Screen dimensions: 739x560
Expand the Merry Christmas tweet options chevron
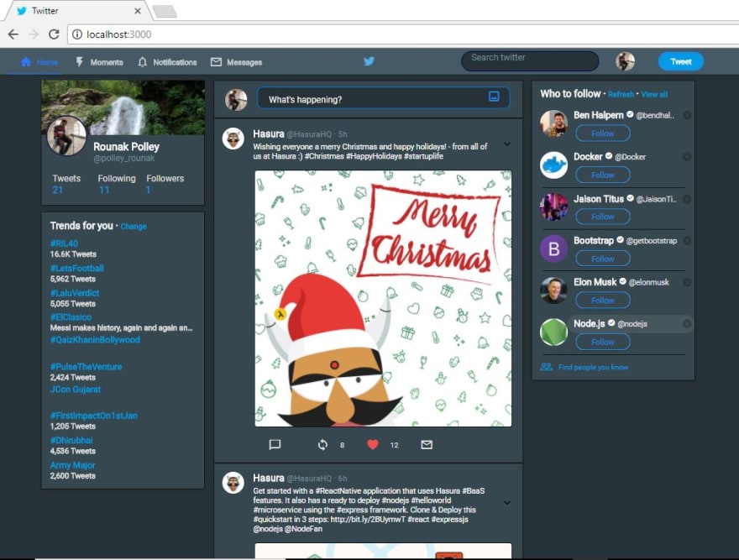coord(506,144)
